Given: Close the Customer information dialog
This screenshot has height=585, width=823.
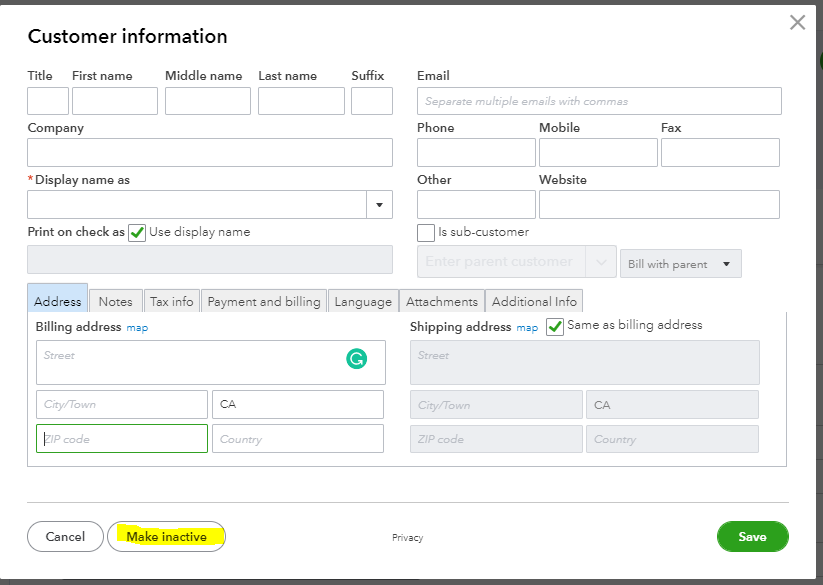Looking at the screenshot, I should click(x=797, y=23).
